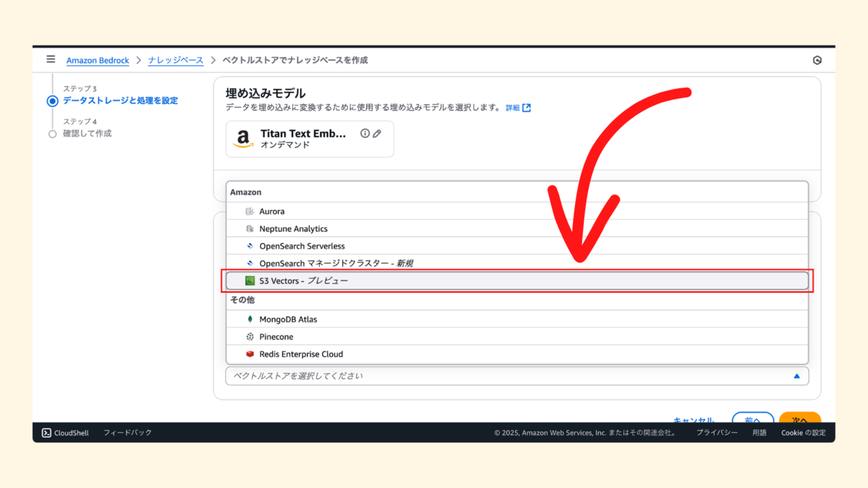Open フィードバック in the footer
The height and width of the screenshot is (488, 868).
coord(127,432)
